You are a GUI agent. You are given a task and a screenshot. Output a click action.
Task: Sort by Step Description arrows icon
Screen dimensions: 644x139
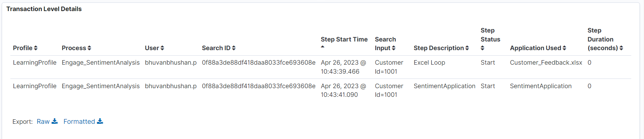pyautogui.click(x=467, y=48)
